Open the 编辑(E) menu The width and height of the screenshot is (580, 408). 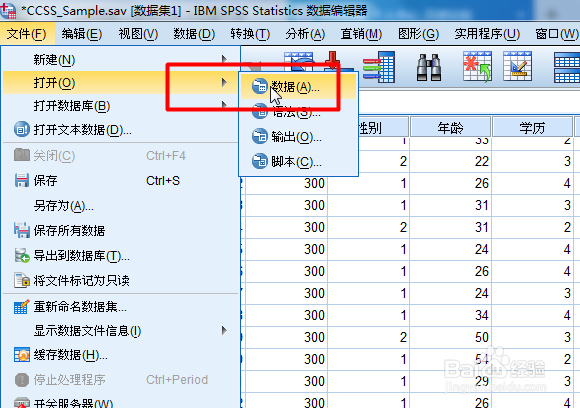coord(82,34)
